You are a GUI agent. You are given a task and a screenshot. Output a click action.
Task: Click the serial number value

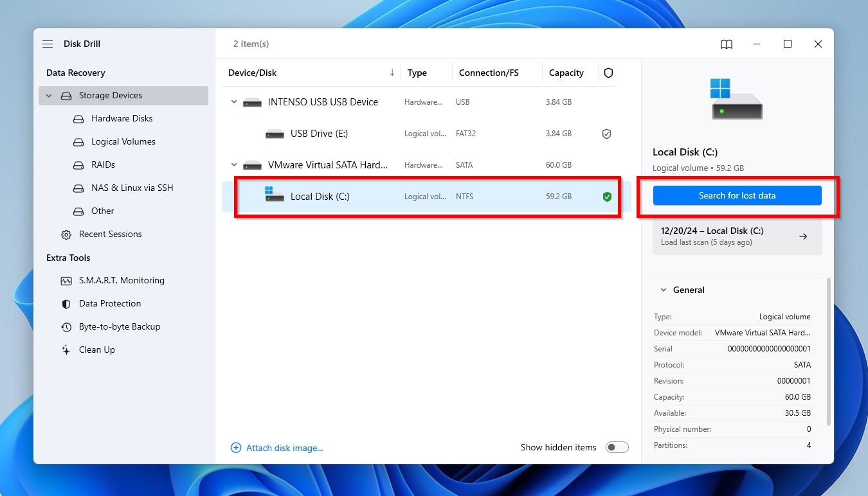coord(769,349)
